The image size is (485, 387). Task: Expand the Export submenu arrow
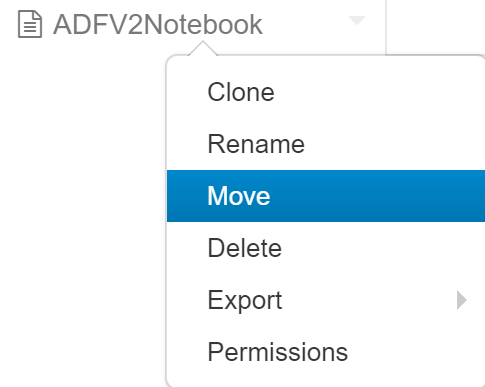[462, 300]
